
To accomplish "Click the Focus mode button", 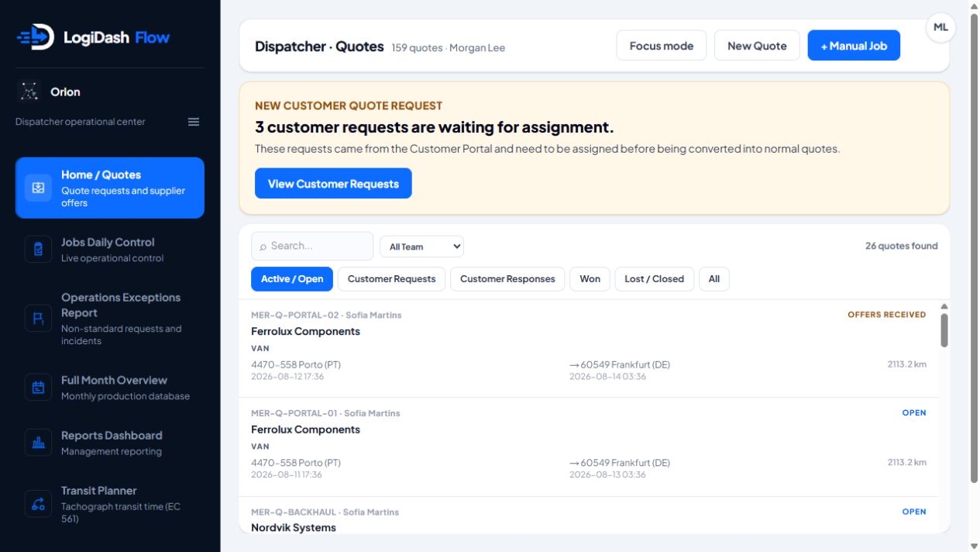I will pos(662,46).
